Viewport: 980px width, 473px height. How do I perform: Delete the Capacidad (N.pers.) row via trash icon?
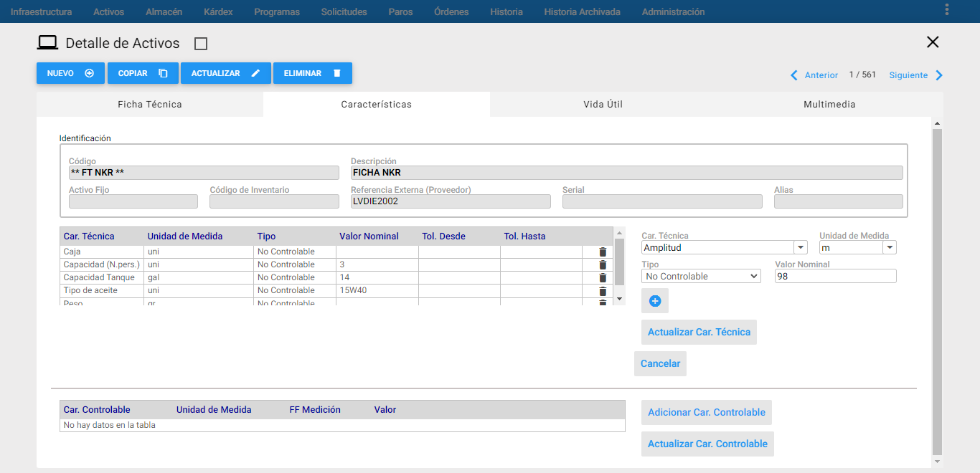pyautogui.click(x=603, y=265)
